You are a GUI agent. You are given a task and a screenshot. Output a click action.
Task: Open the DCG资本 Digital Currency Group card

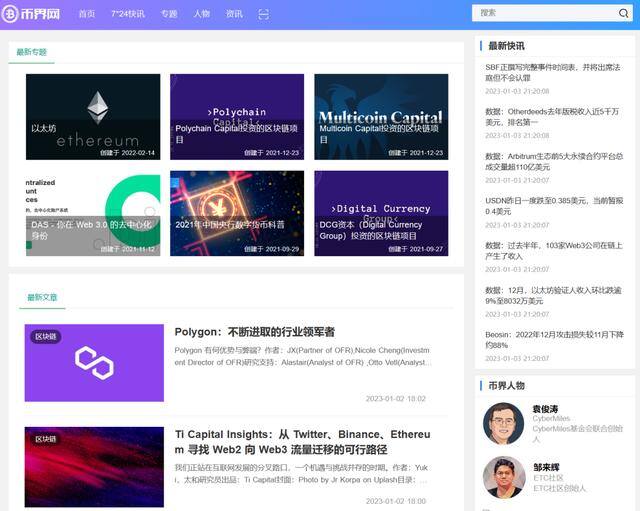[381, 213]
